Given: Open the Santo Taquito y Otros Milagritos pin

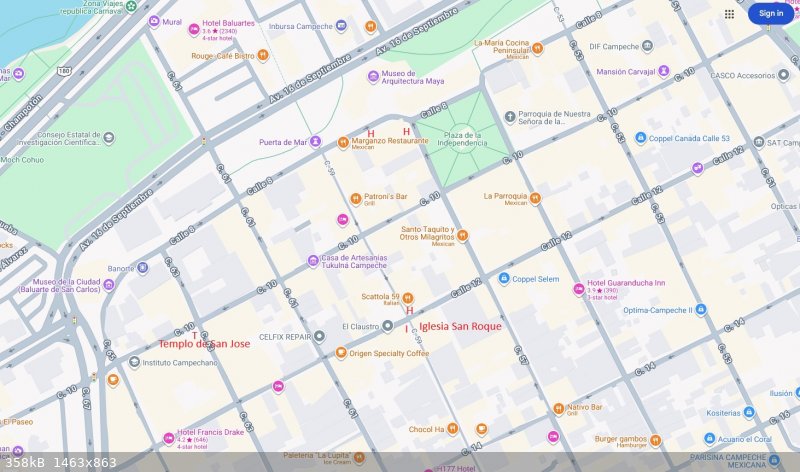Looking at the screenshot, I should [x=463, y=236].
